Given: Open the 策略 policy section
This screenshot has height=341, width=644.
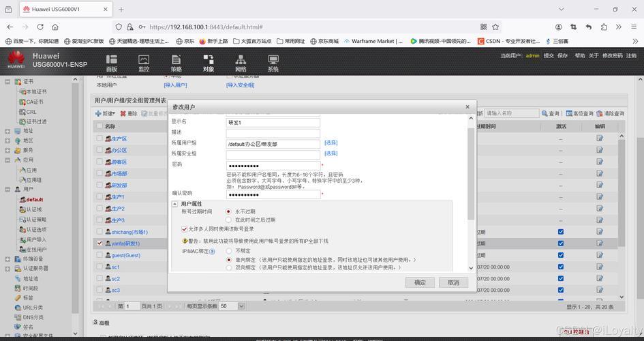Looking at the screenshot, I should [x=177, y=63].
